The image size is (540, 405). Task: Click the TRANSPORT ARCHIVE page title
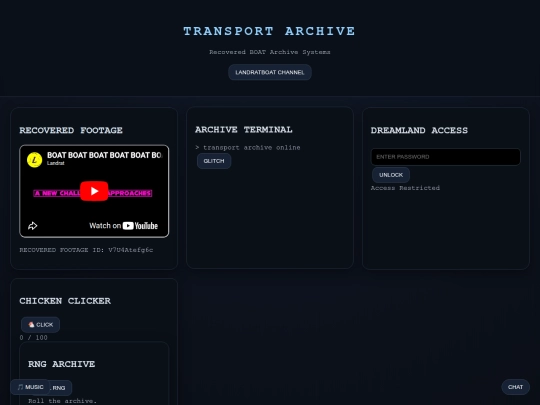(x=269, y=31)
